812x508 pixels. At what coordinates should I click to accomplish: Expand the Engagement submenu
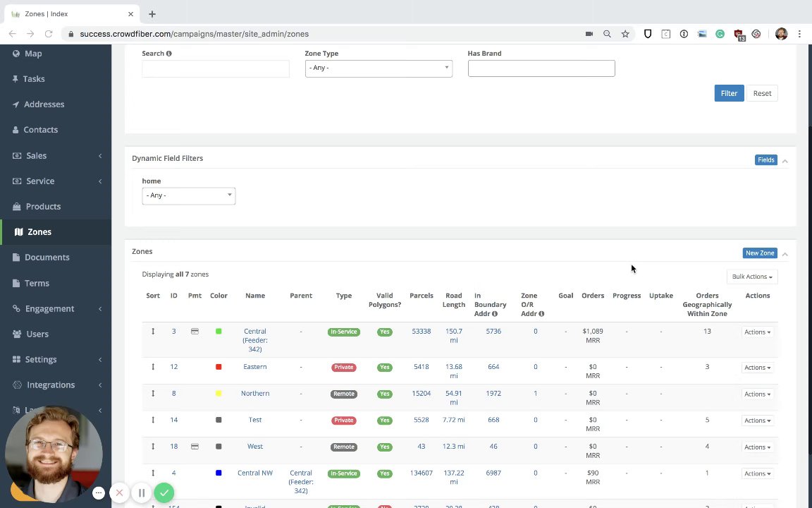(x=56, y=308)
